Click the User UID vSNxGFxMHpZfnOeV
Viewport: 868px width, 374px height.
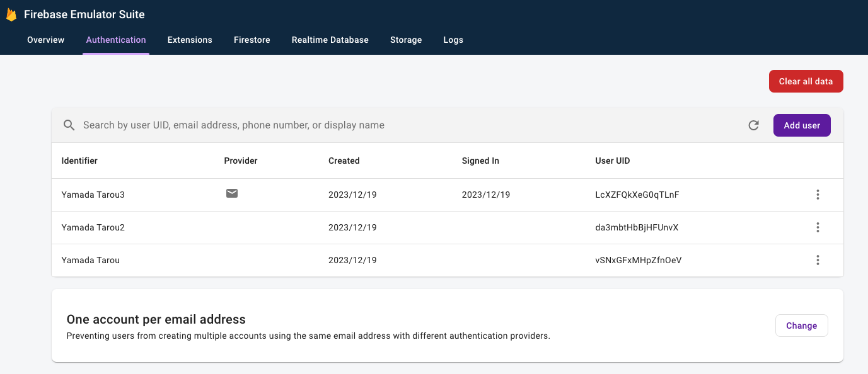point(638,260)
